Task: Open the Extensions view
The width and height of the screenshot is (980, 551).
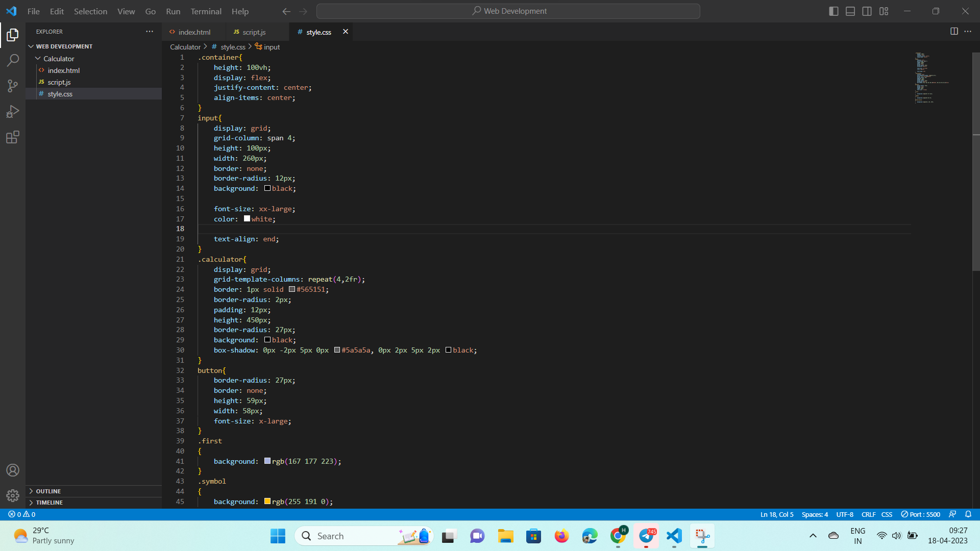Action: point(13,137)
